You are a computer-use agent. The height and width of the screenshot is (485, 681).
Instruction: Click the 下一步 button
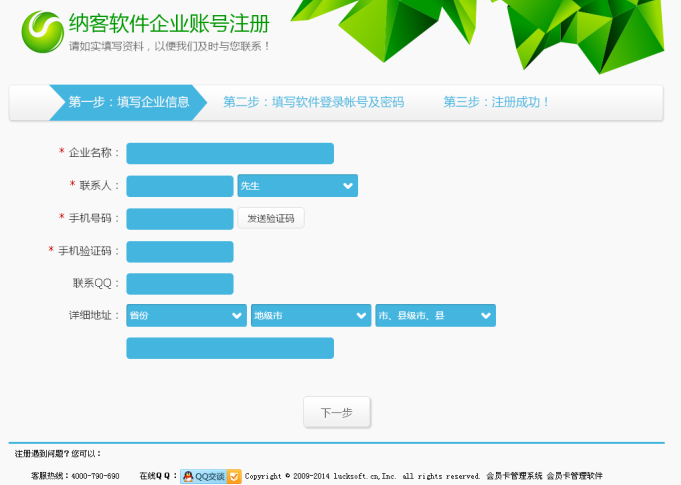click(x=336, y=412)
